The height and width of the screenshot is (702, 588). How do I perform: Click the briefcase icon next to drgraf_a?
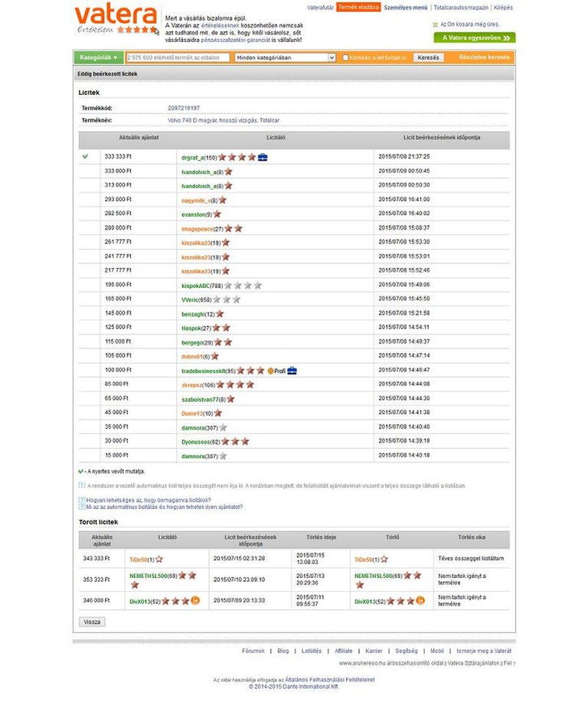[263, 157]
